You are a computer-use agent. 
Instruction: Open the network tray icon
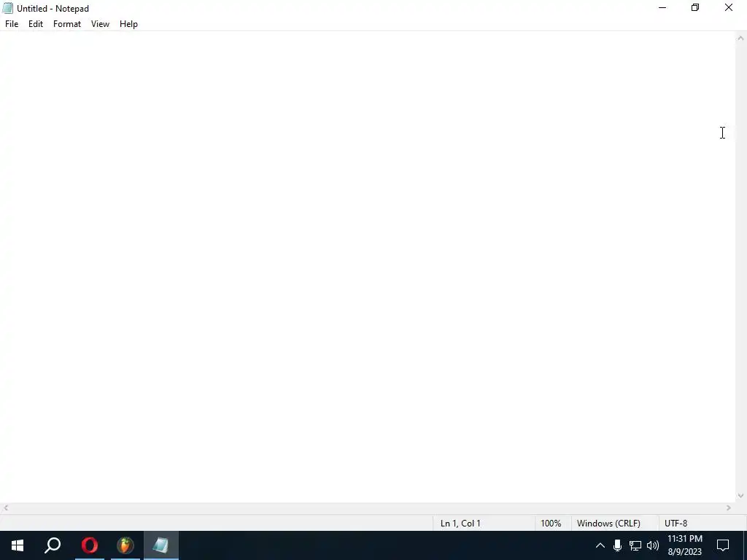coord(635,545)
